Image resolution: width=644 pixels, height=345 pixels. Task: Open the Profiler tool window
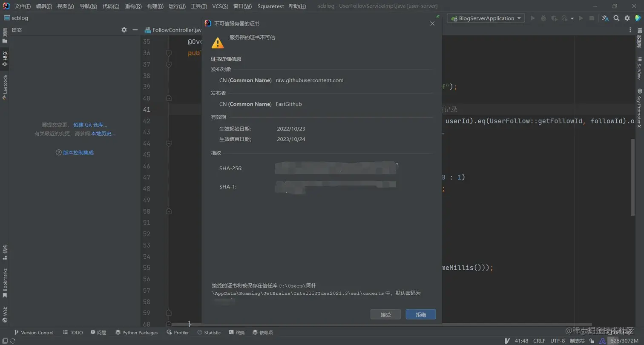click(178, 333)
